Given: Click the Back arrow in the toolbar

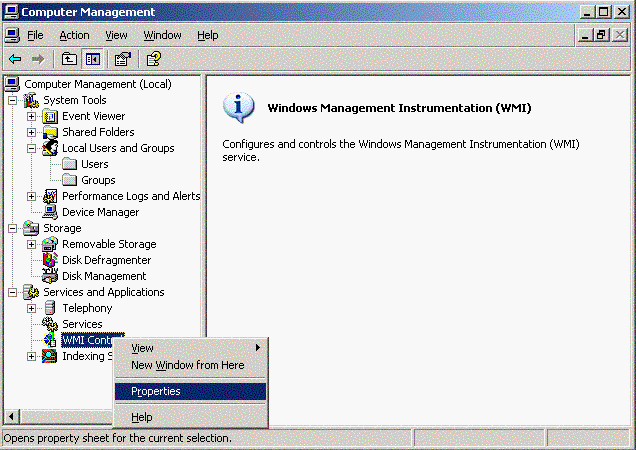Looking at the screenshot, I should [x=15, y=59].
